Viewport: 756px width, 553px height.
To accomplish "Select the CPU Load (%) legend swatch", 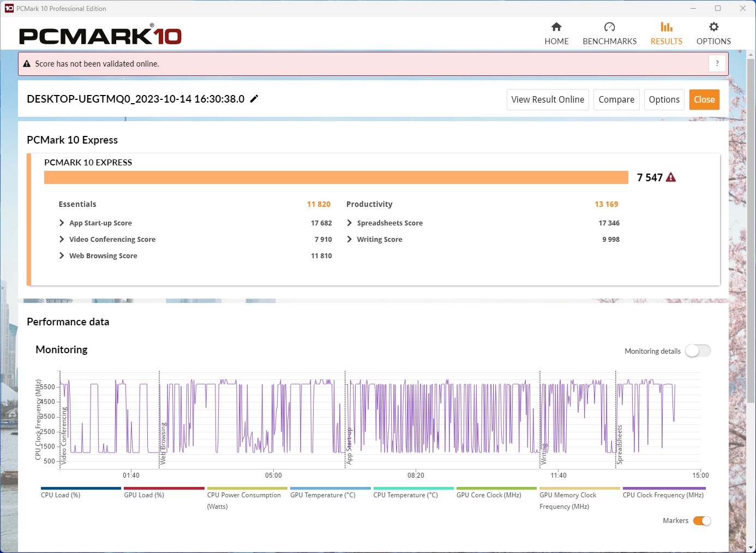I will click(x=81, y=489).
